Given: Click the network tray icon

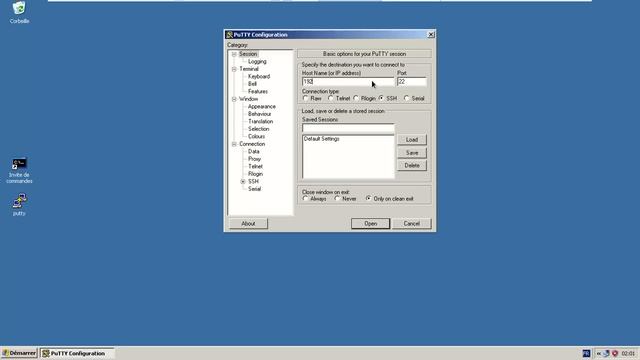Looking at the screenshot, I should (606, 353).
